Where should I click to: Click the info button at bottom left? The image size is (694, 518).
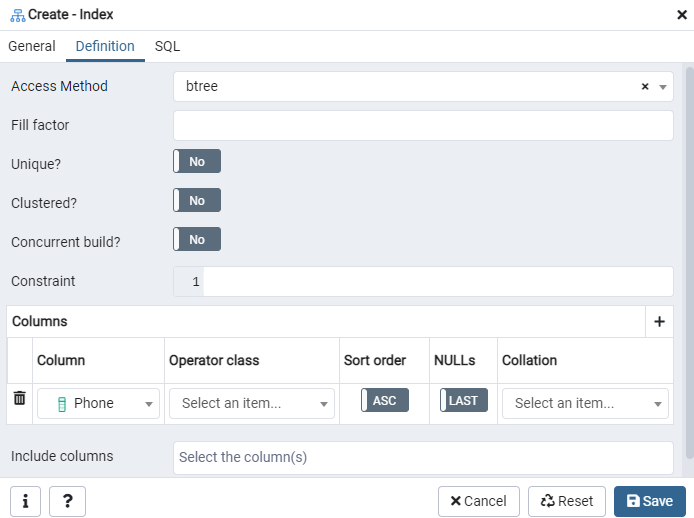click(24, 501)
